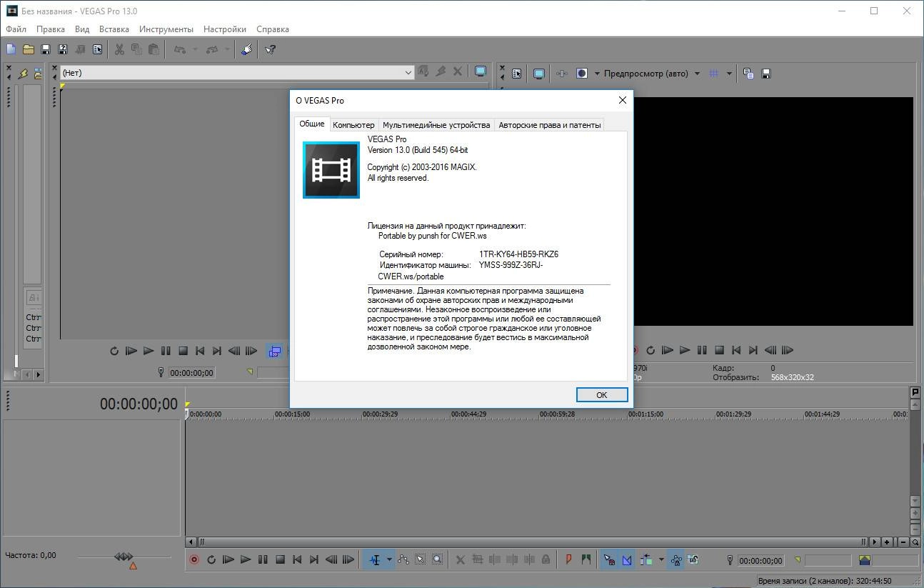Viewport: 924px width, 588px height.
Task: Select the Normal edit tool in timeline toolbar
Action: [375, 560]
